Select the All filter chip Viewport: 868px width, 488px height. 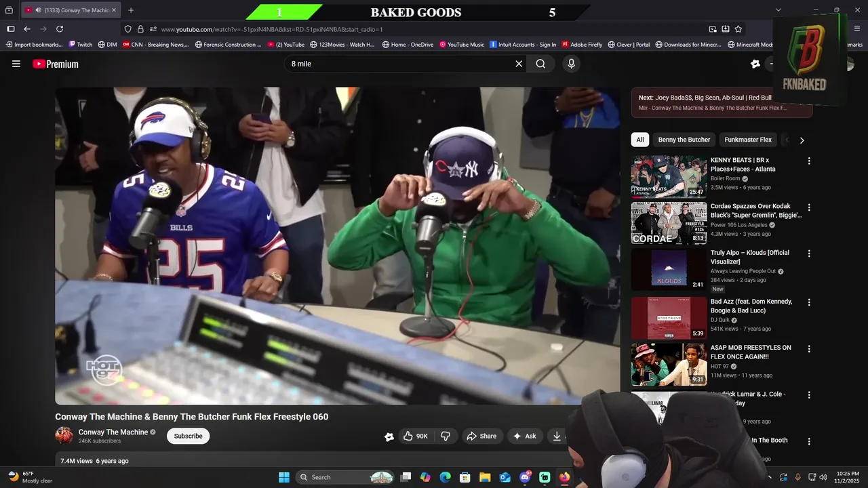pos(640,140)
